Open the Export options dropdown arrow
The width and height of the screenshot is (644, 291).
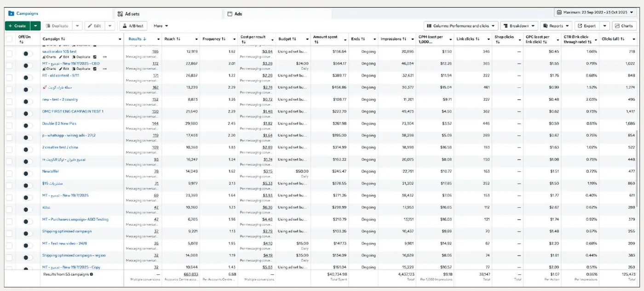click(605, 26)
